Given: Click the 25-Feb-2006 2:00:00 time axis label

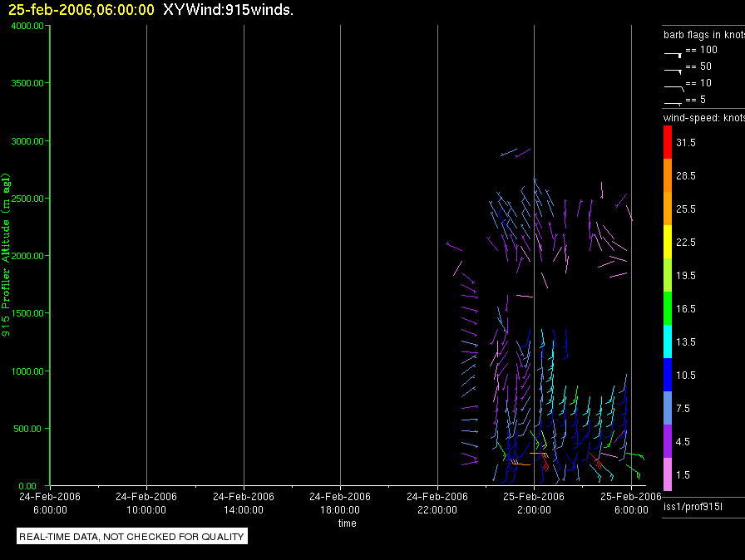Looking at the screenshot, I should 534,503.
